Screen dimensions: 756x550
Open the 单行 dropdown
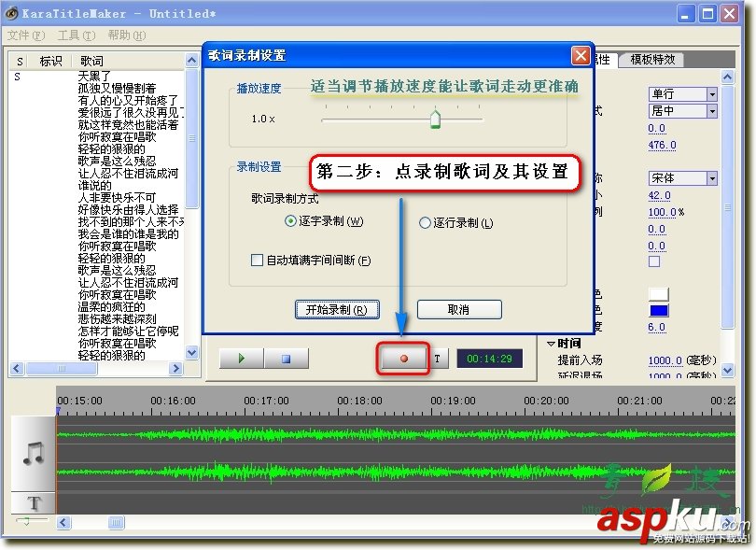coord(712,94)
